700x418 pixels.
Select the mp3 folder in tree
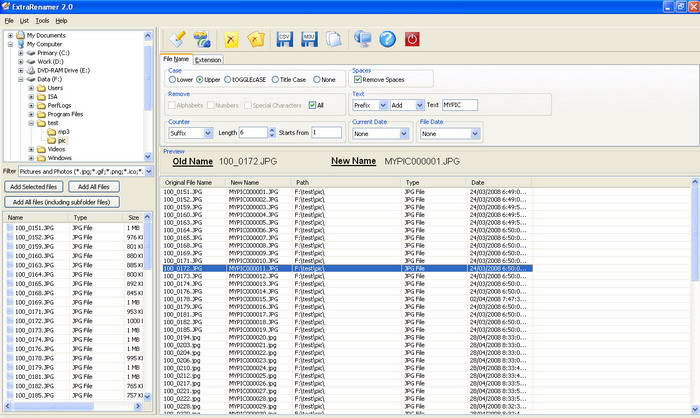63,132
